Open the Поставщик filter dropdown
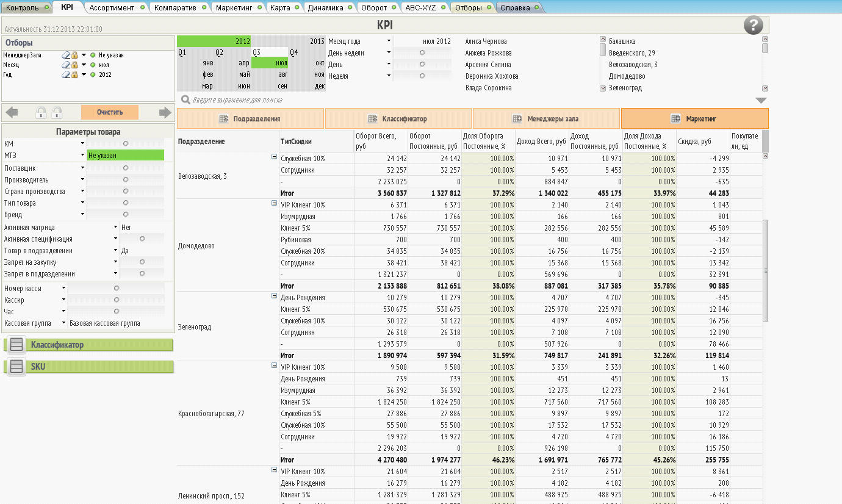The image size is (842, 504). pyautogui.click(x=82, y=168)
